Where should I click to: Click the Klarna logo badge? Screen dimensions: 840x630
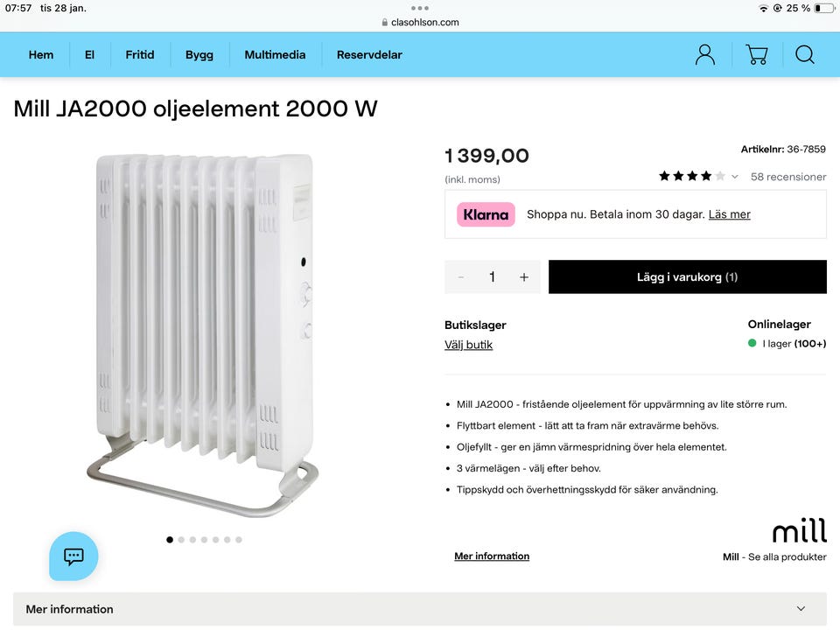[486, 214]
